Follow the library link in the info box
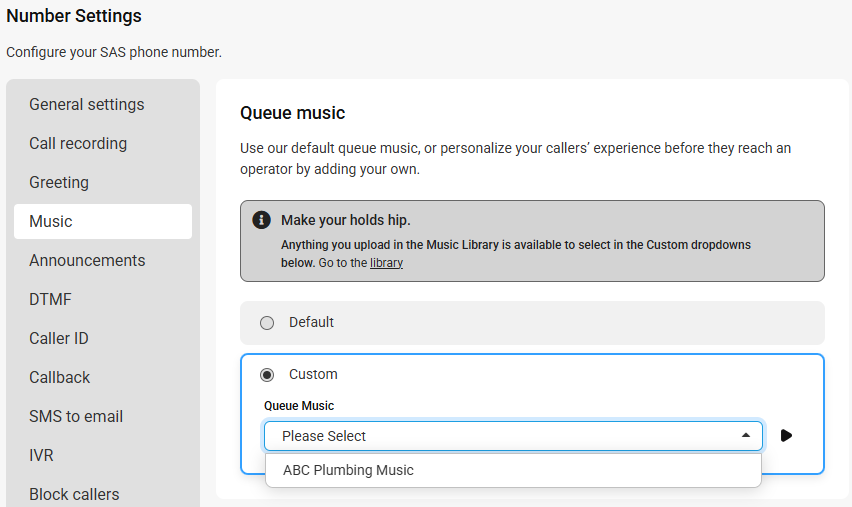 tap(386, 263)
